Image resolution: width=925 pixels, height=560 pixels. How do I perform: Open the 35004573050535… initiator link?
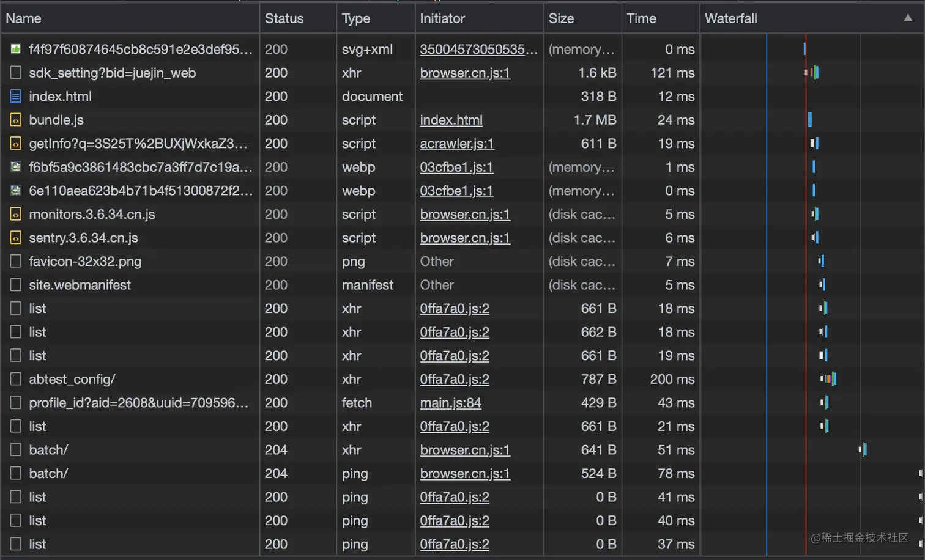pyautogui.click(x=479, y=49)
